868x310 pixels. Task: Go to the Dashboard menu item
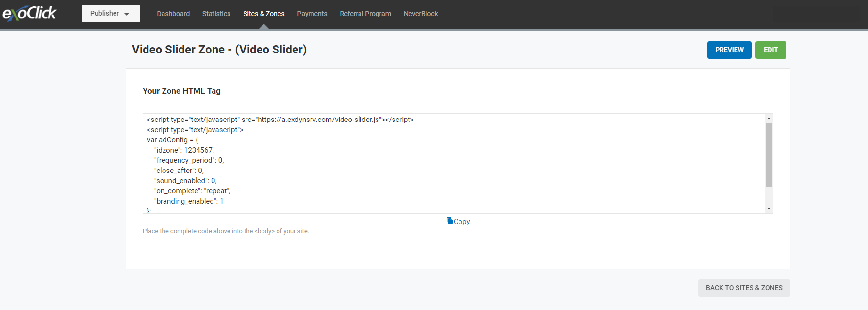point(173,14)
